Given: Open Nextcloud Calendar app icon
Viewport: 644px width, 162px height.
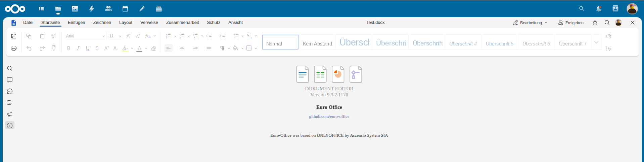Looking at the screenshot, I should [125, 9].
